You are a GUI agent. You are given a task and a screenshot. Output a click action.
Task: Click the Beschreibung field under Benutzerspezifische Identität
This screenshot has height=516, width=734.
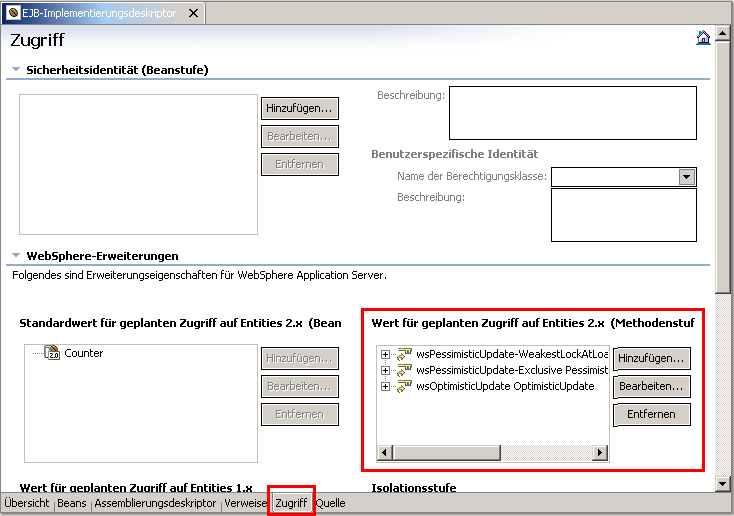click(x=624, y=215)
